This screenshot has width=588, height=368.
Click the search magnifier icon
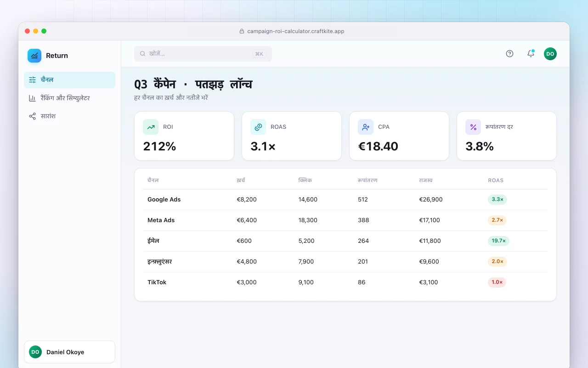coord(143,54)
